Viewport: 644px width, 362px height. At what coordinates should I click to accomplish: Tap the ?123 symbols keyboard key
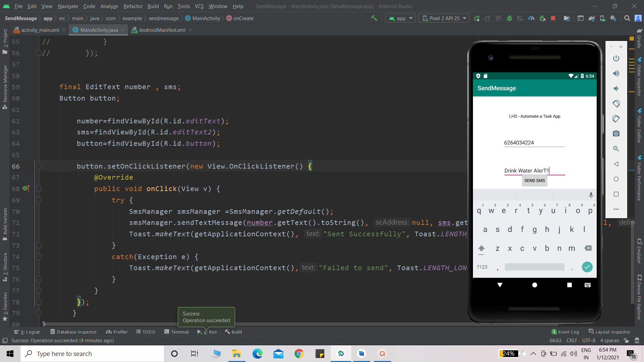482,267
